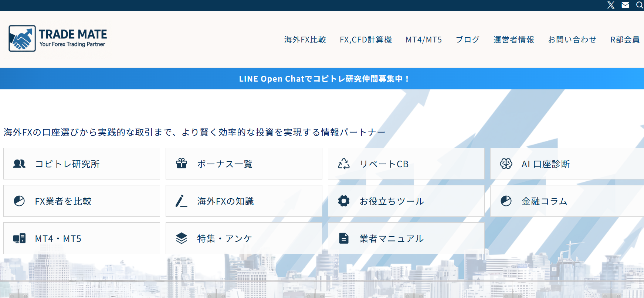Click the layers icon for 特集・アンケ
The height and width of the screenshot is (298, 644).
click(x=182, y=238)
